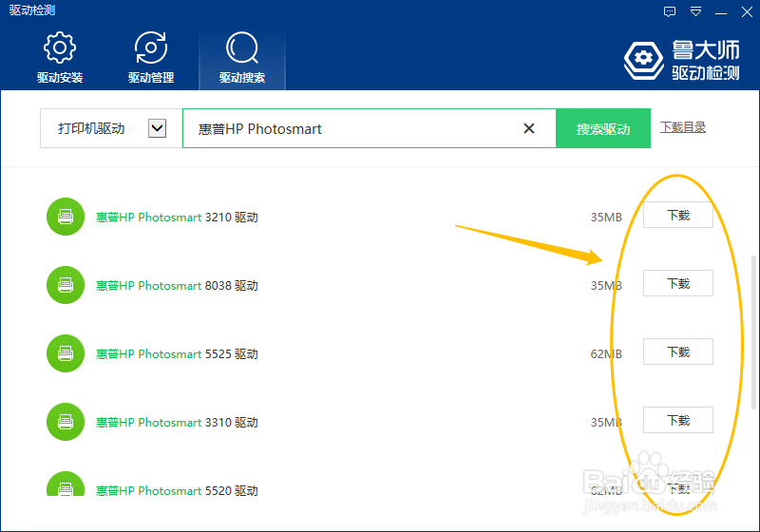Click the 鲁大师 驱动检测 logo
Screen dimensions: 760x532
point(681,61)
